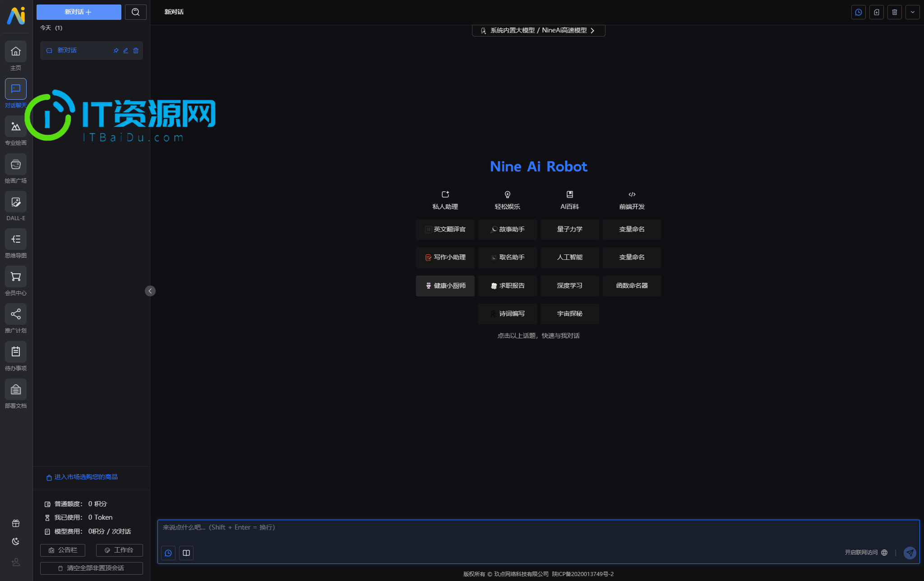Choose the 取名助手 prompt

coord(508,258)
